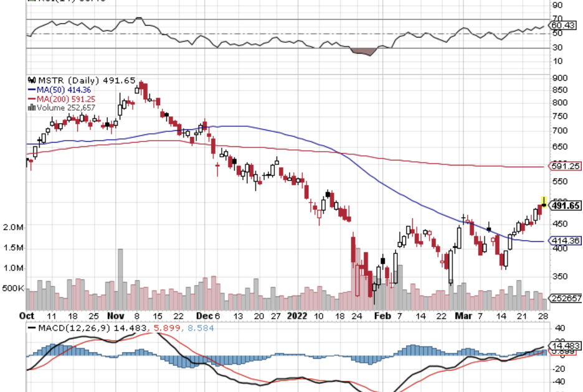Click the red MA(200) legend line marker
The width and height of the screenshot is (583, 392).
[x=31, y=98]
